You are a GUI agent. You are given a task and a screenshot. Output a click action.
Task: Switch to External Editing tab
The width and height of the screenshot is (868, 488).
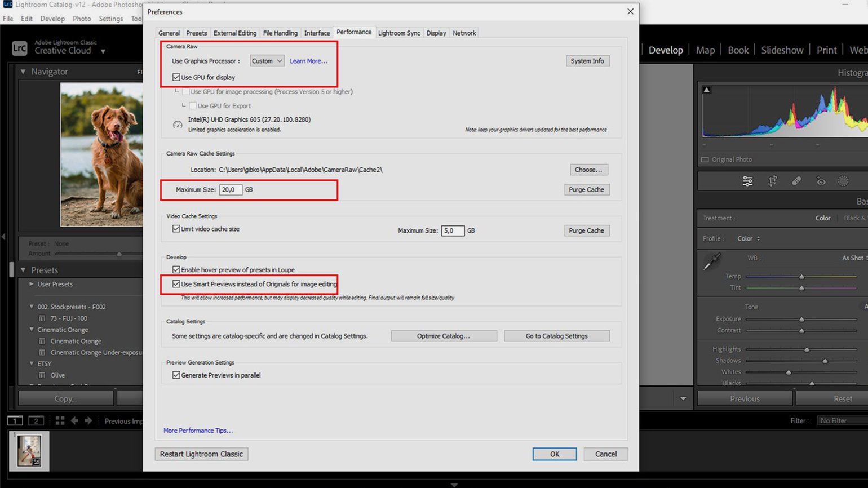[x=235, y=33]
